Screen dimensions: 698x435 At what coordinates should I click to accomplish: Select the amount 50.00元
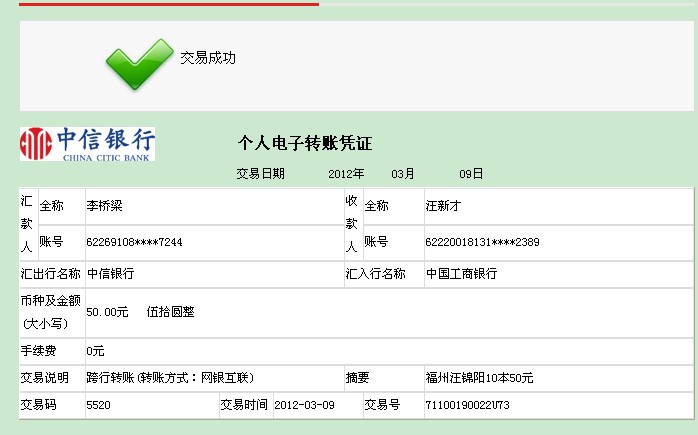pyautogui.click(x=107, y=312)
